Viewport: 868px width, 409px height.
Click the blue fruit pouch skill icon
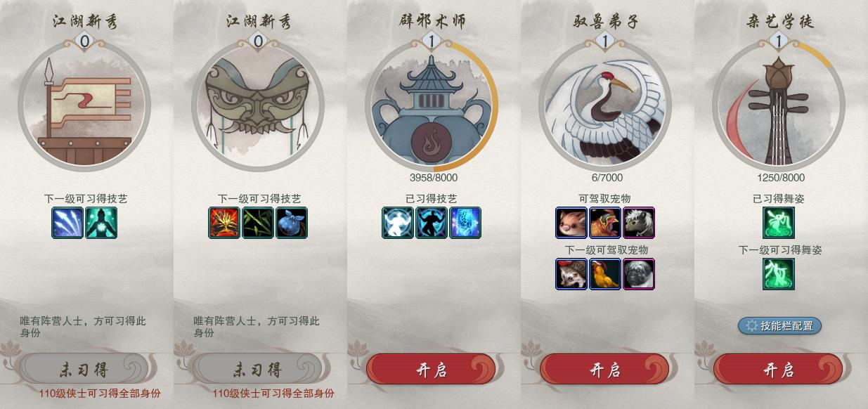(292, 222)
